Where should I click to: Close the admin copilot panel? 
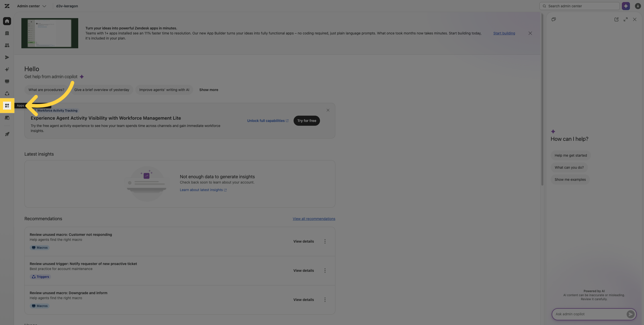635,19
